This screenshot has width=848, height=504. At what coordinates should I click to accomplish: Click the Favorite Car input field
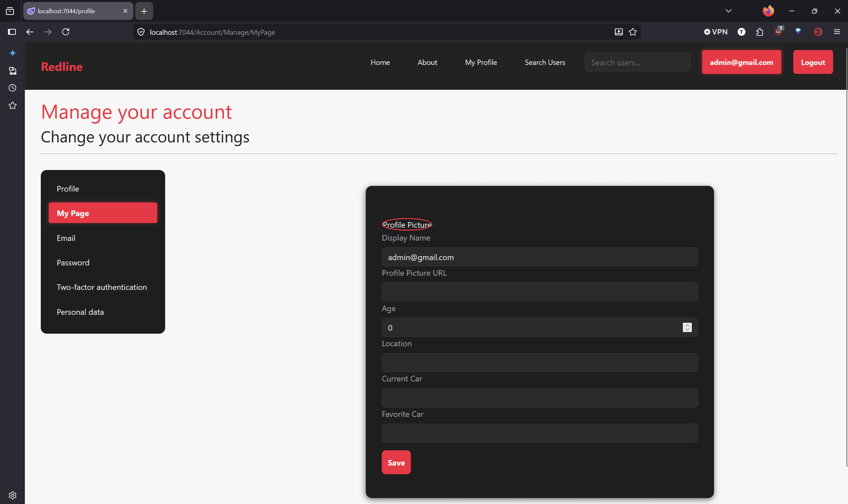pyautogui.click(x=540, y=433)
